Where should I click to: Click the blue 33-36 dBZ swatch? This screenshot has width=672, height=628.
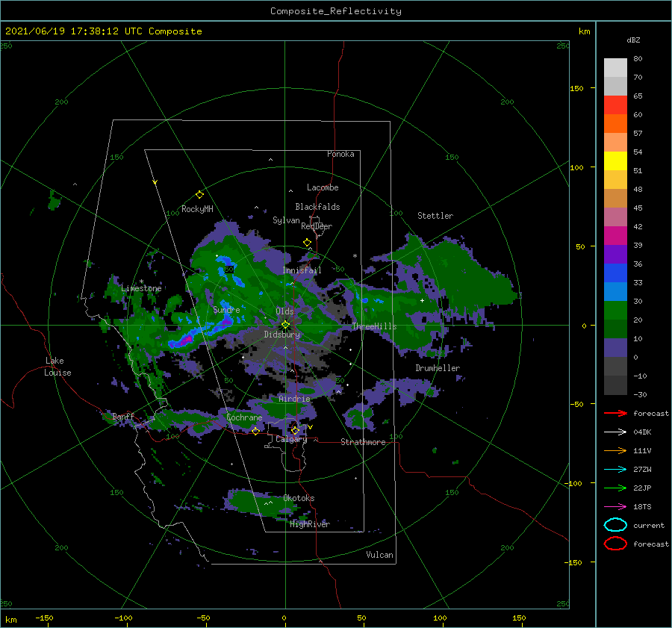pyautogui.click(x=615, y=273)
